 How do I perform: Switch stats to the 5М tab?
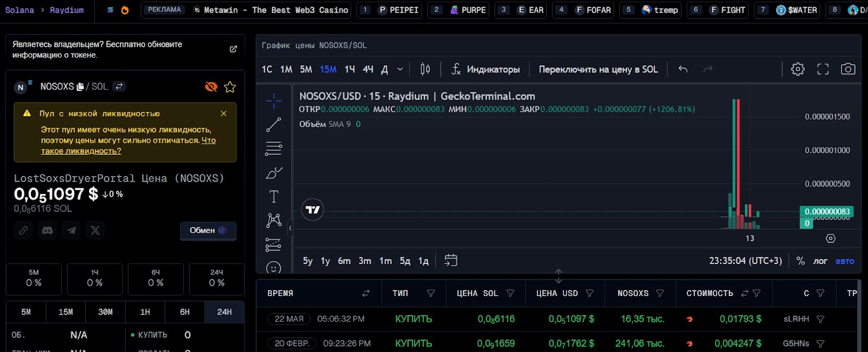pyautogui.click(x=26, y=312)
